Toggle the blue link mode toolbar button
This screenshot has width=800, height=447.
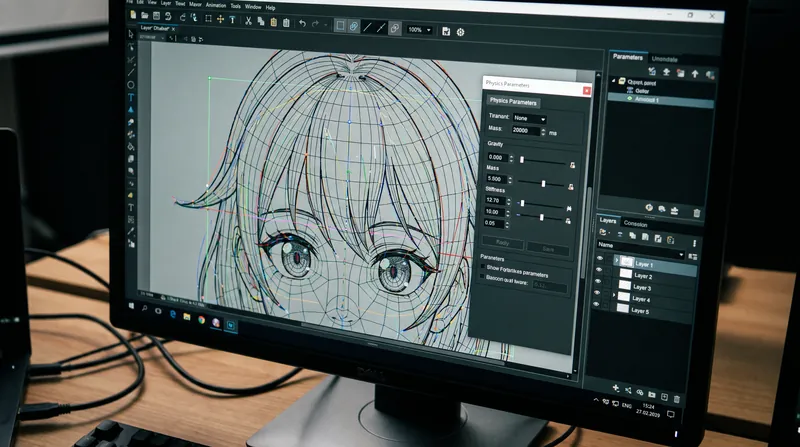(x=354, y=27)
